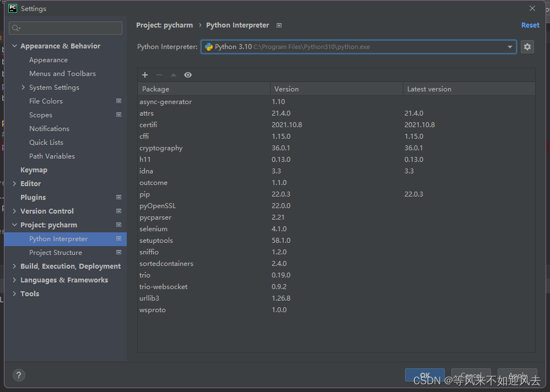Expand the System Settings node
This screenshot has height=392, width=550.
(23, 87)
